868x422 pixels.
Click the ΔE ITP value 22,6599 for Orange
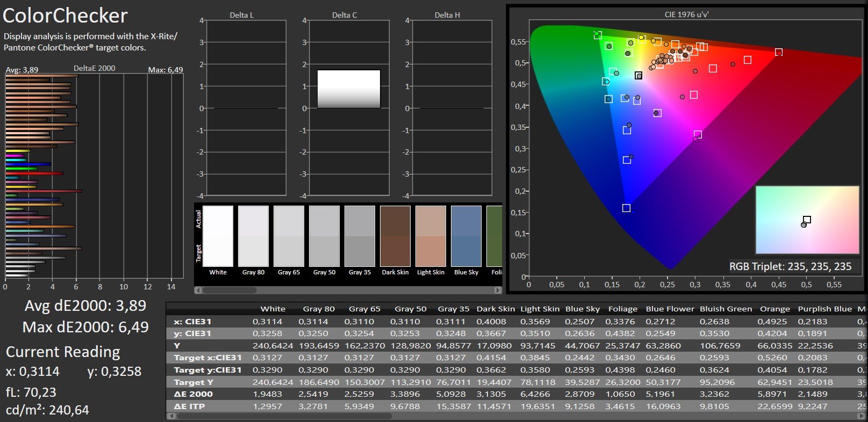(x=775, y=406)
